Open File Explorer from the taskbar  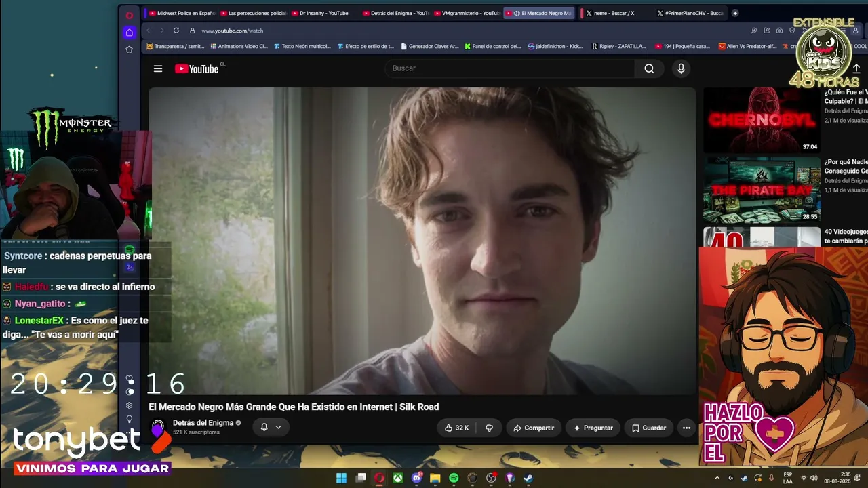(435, 478)
